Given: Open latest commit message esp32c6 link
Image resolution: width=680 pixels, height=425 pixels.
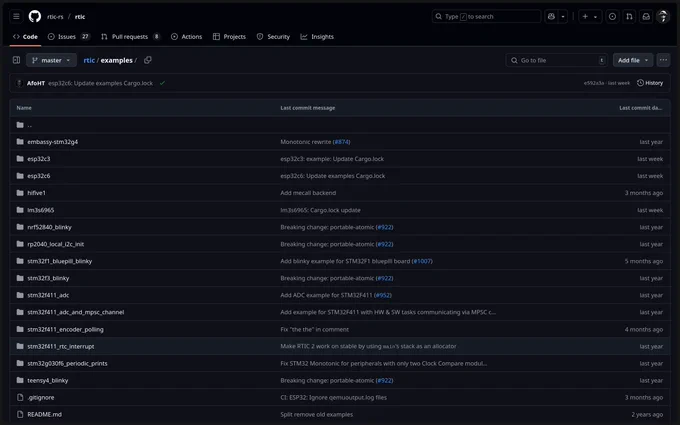Looking at the screenshot, I should pos(101,83).
